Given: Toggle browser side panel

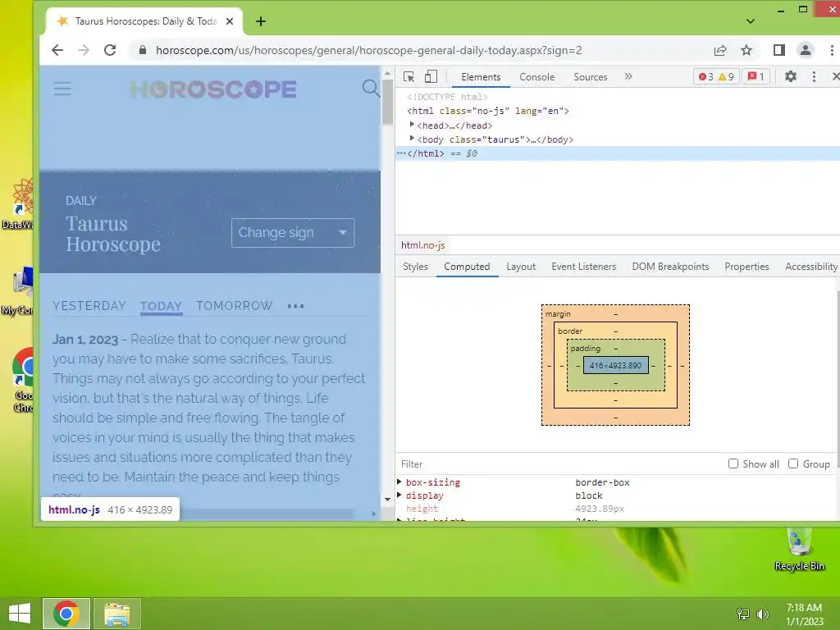Looking at the screenshot, I should pyautogui.click(x=779, y=50).
